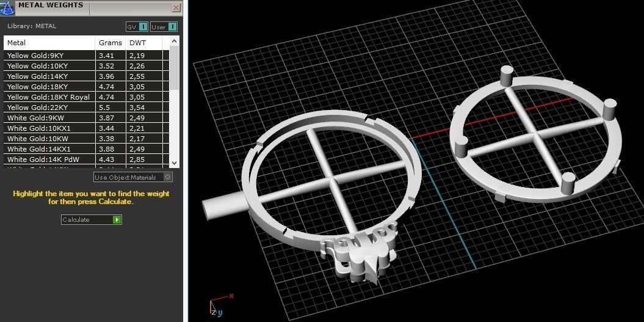Viewport: 644px width, 322px height.
Task: Click the Metal Weights tool icon
Action: [x=7, y=7]
